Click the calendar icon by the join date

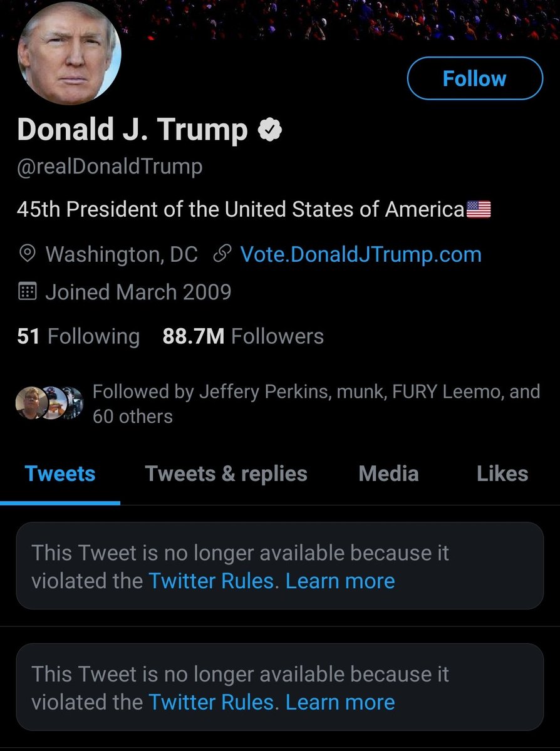pos(27,292)
